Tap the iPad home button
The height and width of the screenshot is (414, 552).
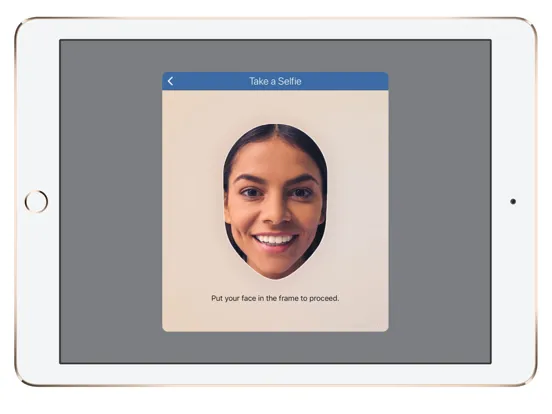36,201
